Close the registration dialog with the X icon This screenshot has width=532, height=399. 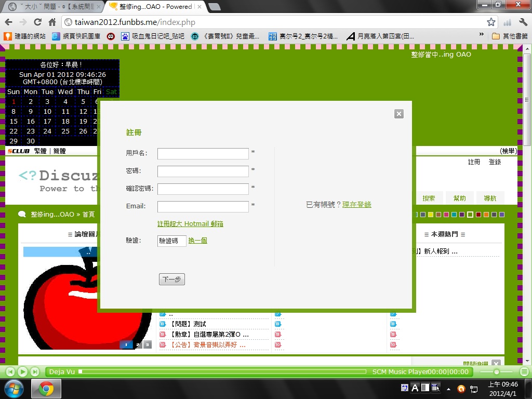tap(398, 114)
